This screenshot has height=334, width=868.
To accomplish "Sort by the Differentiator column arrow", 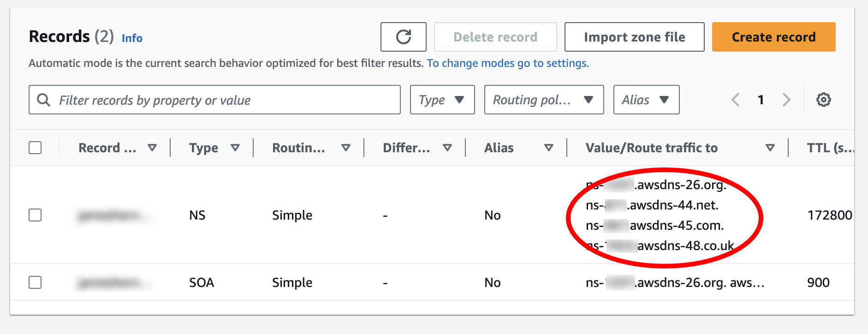I will [447, 148].
